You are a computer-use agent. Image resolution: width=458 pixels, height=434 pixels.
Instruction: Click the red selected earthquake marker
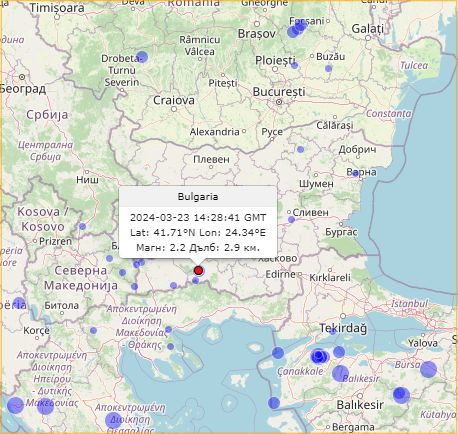(198, 270)
